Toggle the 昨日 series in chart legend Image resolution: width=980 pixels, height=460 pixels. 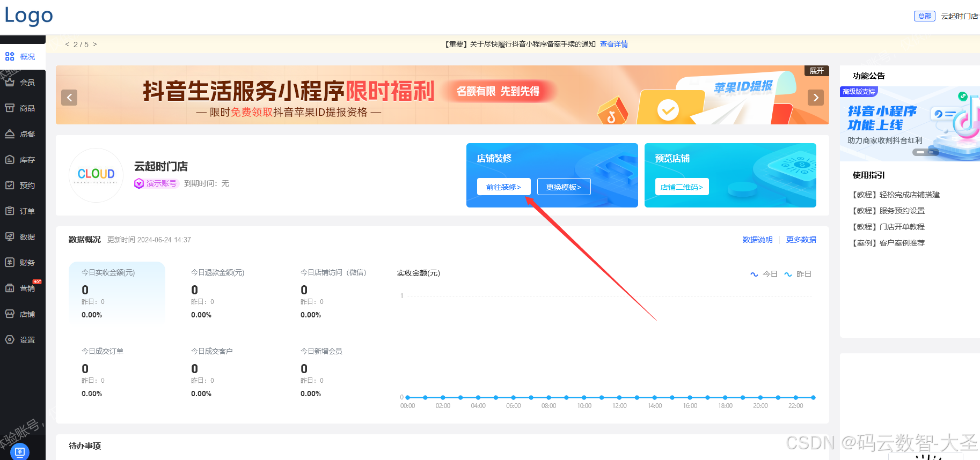(x=798, y=274)
